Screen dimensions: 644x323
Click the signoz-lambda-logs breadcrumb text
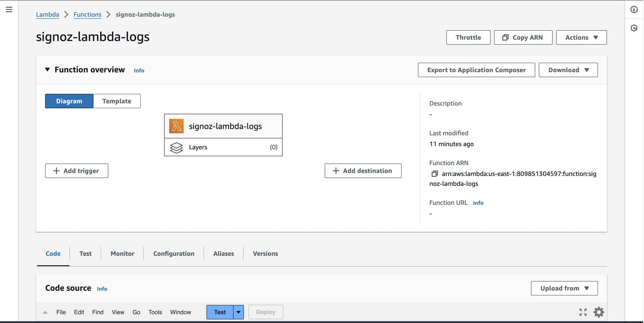[145, 14]
